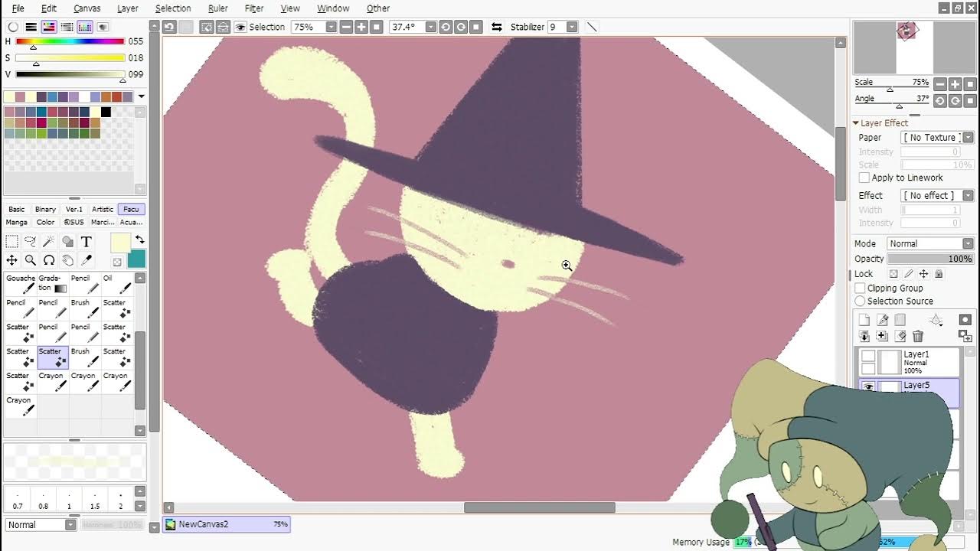Select the Zoom magnifier tool
The width and height of the screenshot is (980, 551).
[31, 260]
